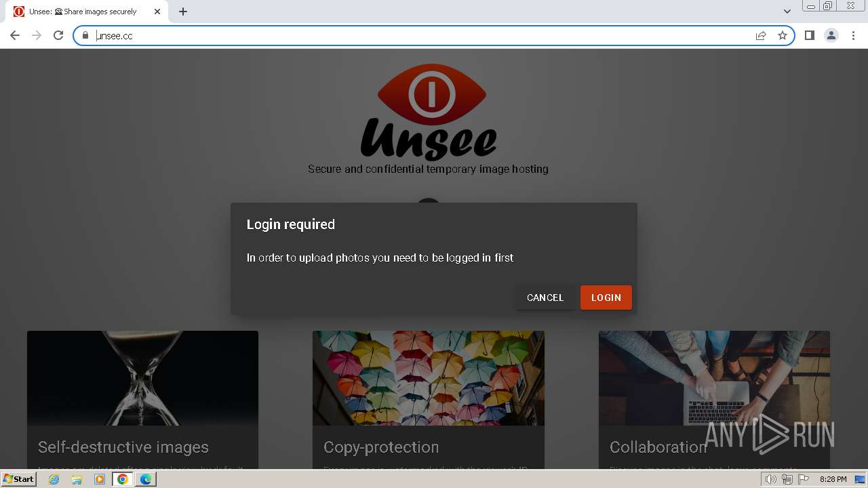Select the Unsee: Share images securely tab

(88, 12)
